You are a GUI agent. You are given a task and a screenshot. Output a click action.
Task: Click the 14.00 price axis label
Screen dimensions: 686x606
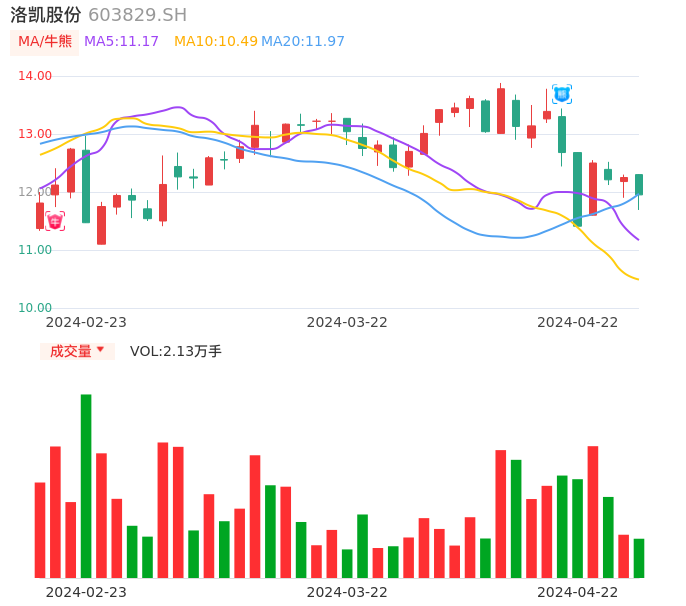[35, 76]
